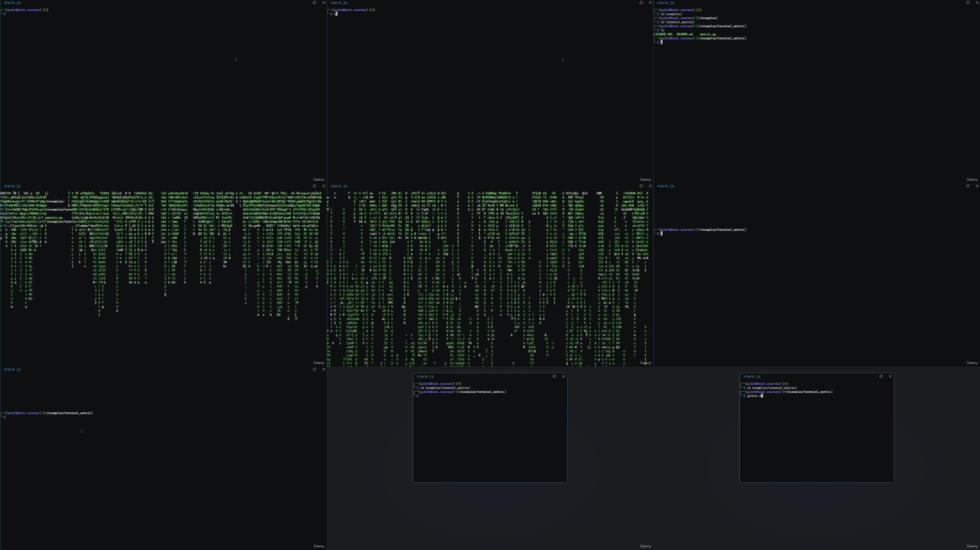Screen dimensions: 980x550
Task: Focus the empty prompt of the floating cd terminal
Action: pyautogui.click(x=418, y=396)
